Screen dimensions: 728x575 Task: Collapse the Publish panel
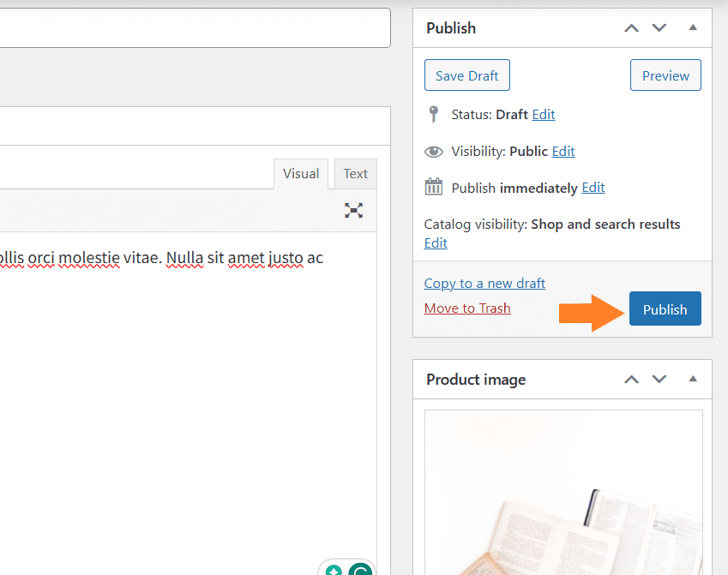[693, 27]
